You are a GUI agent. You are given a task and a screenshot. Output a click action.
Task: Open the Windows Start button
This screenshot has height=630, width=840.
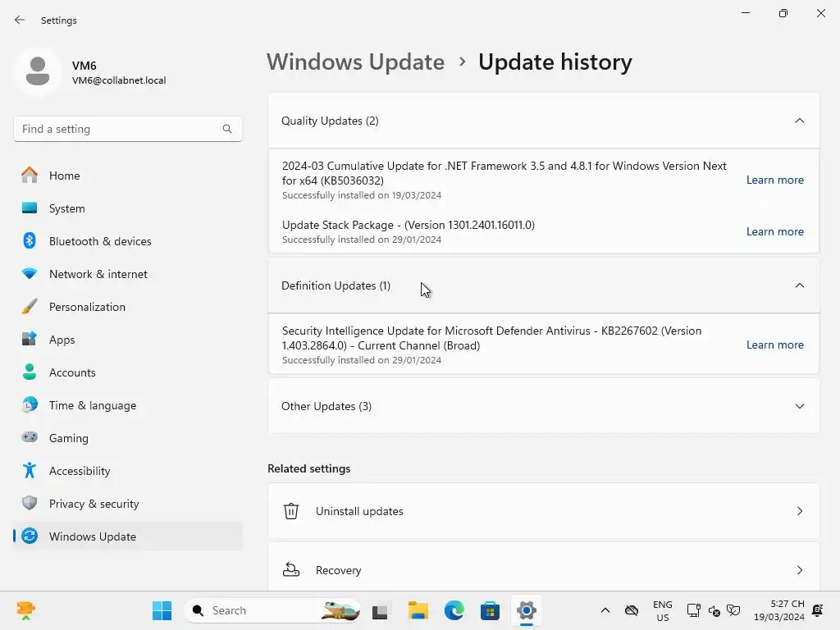162,610
